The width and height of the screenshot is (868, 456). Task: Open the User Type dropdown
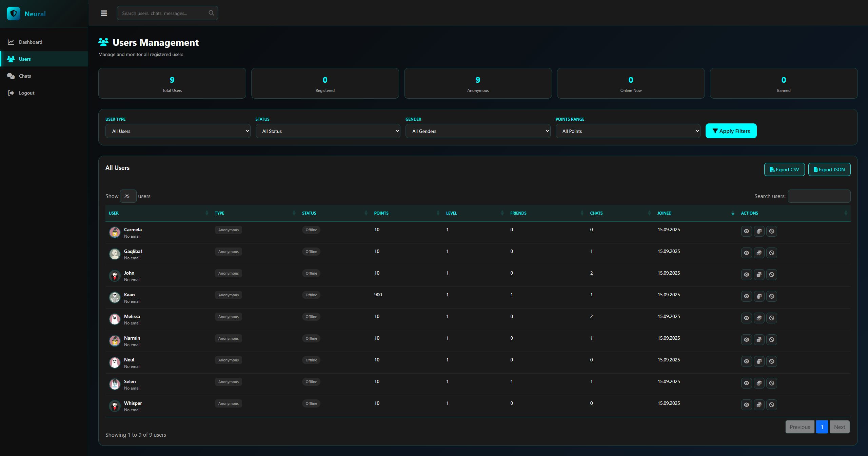click(178, 131)
